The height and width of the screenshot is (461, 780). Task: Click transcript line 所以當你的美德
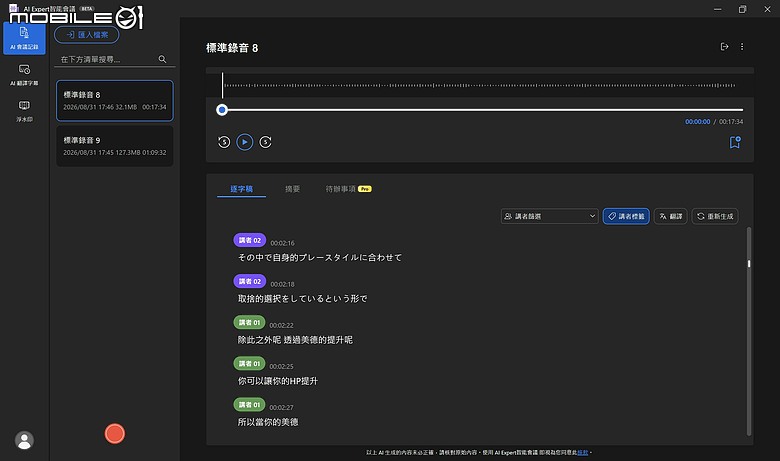[x=268, y=422]
